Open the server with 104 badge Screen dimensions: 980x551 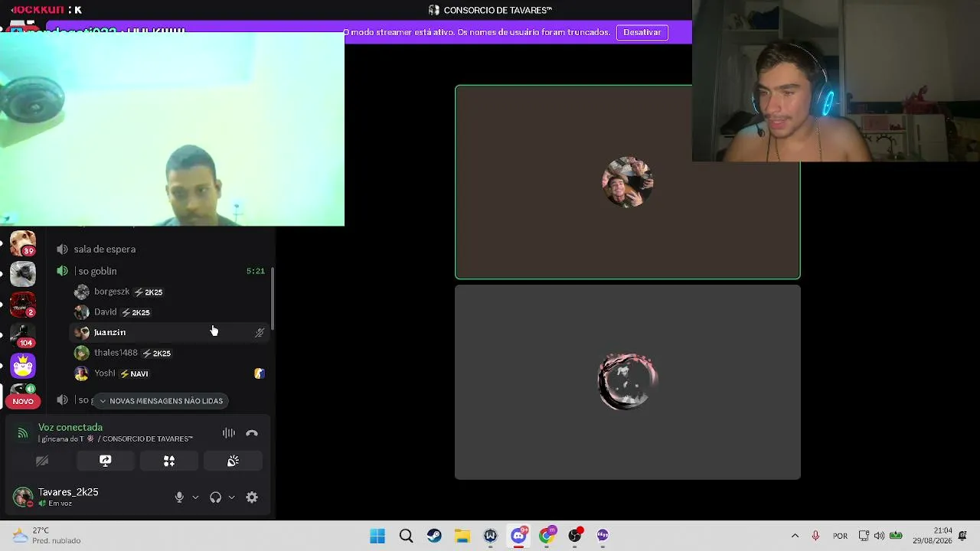tap(23, 335)
